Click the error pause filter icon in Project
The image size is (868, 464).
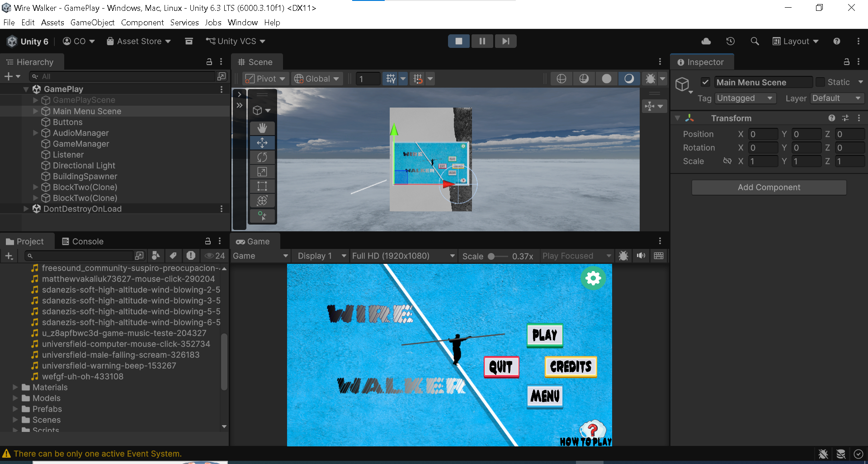click(191, 256)
